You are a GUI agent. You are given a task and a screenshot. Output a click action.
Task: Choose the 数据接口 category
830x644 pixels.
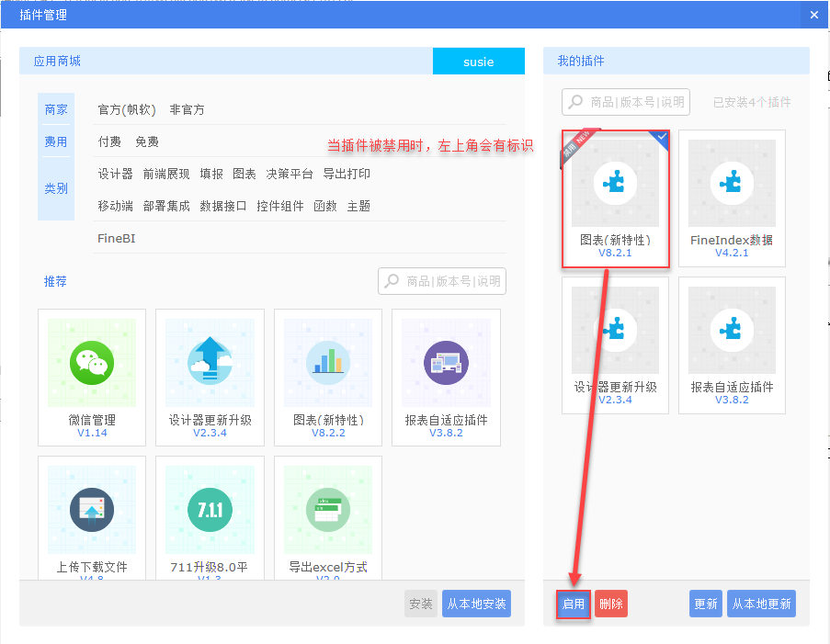point(222,206)
